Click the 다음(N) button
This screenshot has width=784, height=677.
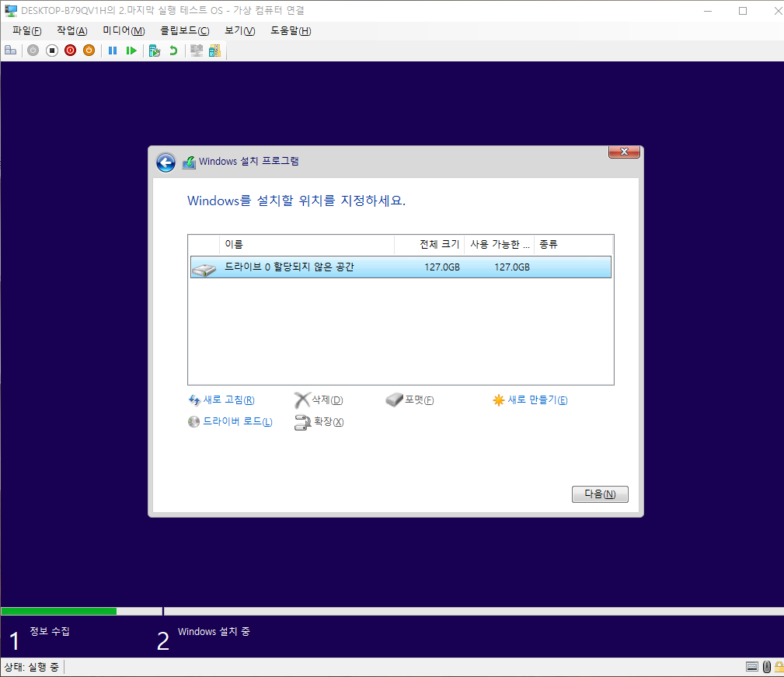click(600, 494)
